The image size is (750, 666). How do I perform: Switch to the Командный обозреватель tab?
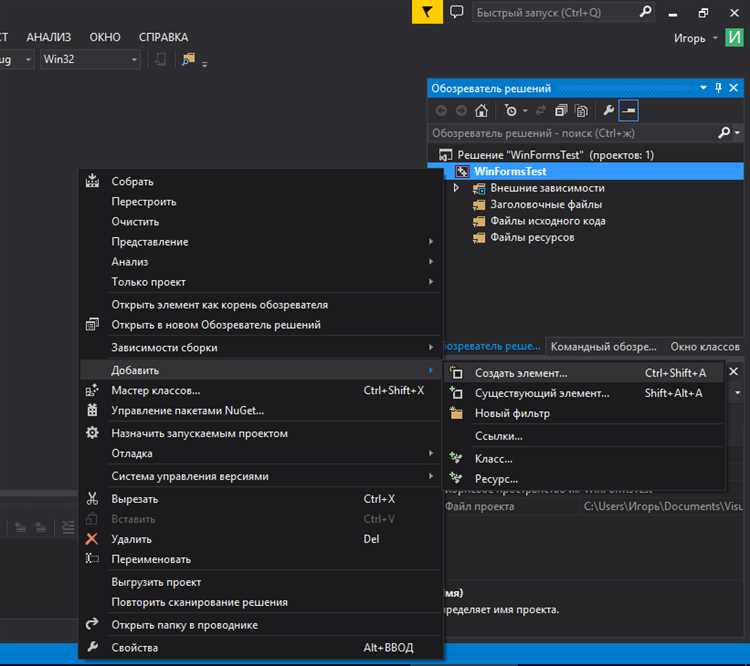click(x=604, y=346)
